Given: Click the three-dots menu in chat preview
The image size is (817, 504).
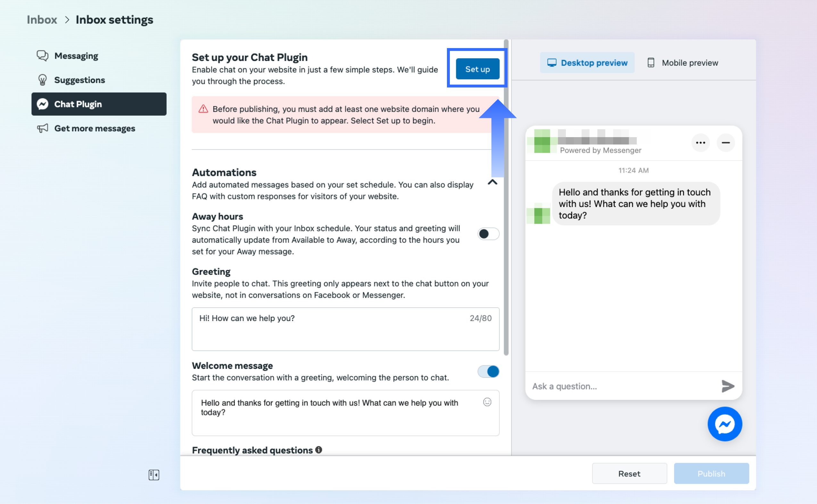Looking at the screenshot, I should tap(700, 143).
